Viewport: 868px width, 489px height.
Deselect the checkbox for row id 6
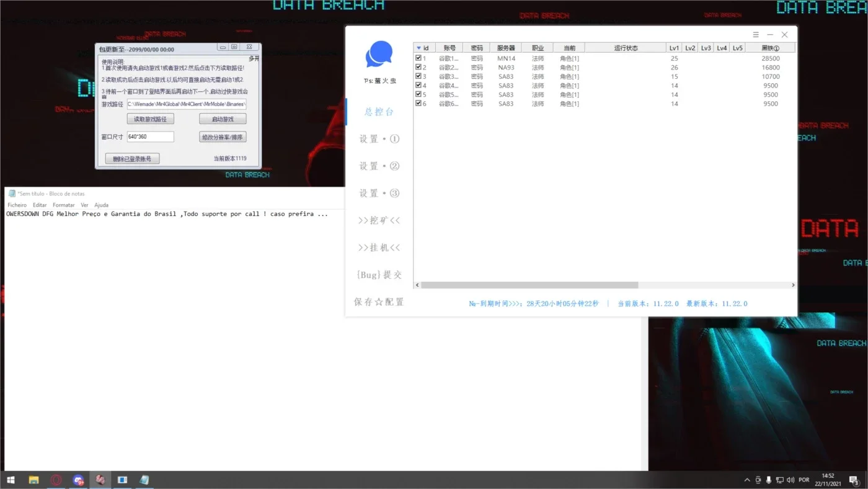(418, 103)
